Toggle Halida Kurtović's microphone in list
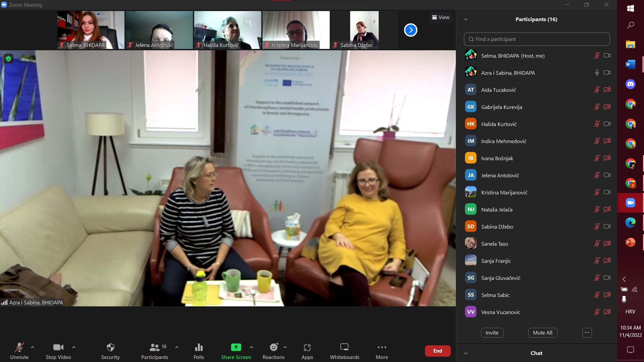The height and width of the screenshot is (362, 644). 597,124
